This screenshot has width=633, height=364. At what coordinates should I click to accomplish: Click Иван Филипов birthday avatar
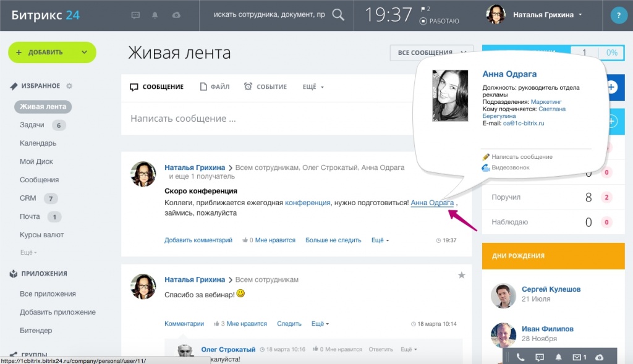(x=503, y=335)
